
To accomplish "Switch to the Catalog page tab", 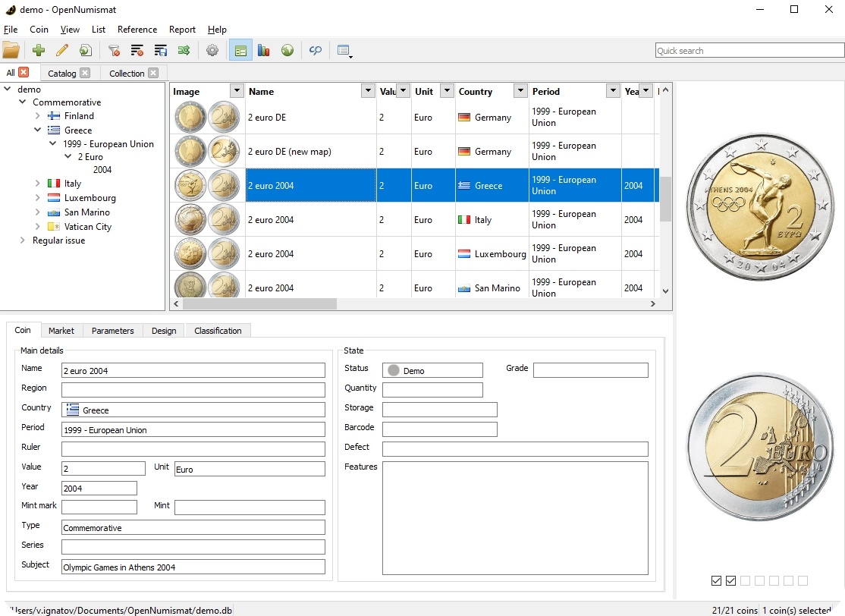I will coord(61,74).
